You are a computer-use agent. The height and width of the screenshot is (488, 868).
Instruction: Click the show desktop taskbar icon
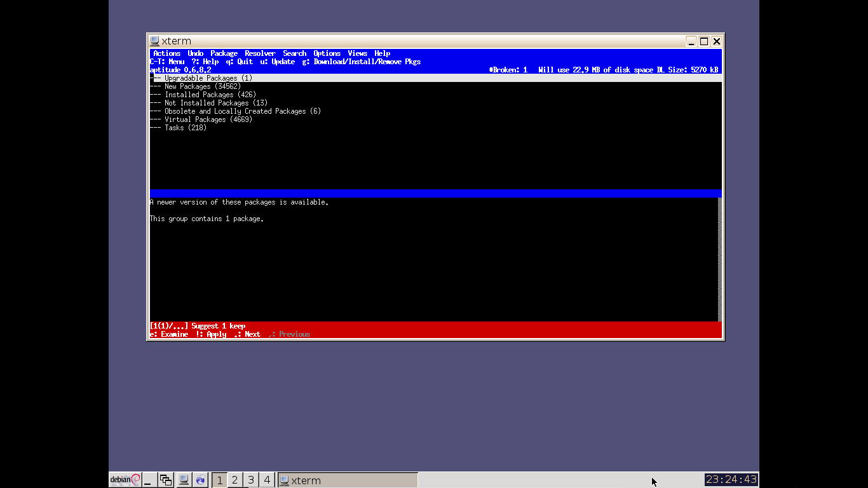150,480
